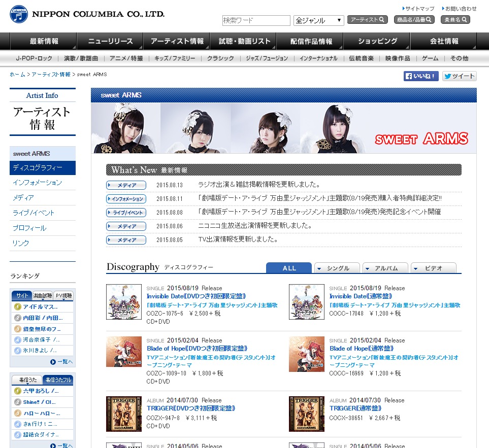Filter discography by シングル

pyautogui.click(x=337, y=268)
